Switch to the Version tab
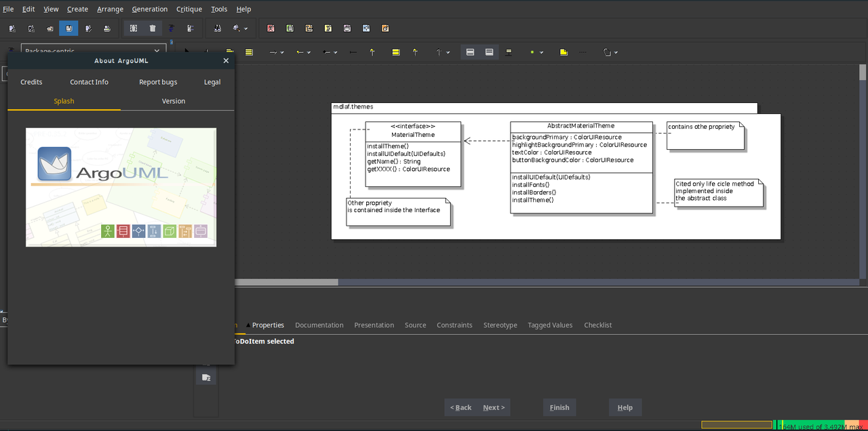The width and height of the screenshot is (868, 431). click(x=174, y=101)
